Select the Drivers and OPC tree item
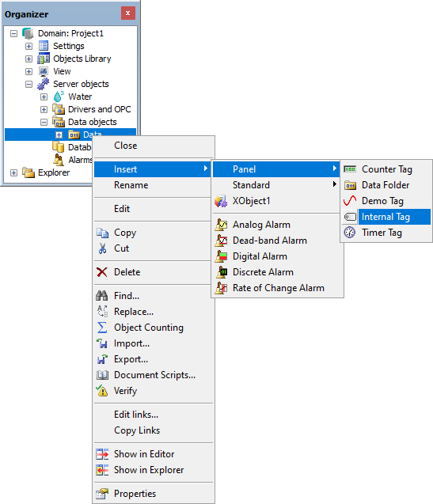The height and width of the screenshot is (504, 433). click(x=100, y=109)
